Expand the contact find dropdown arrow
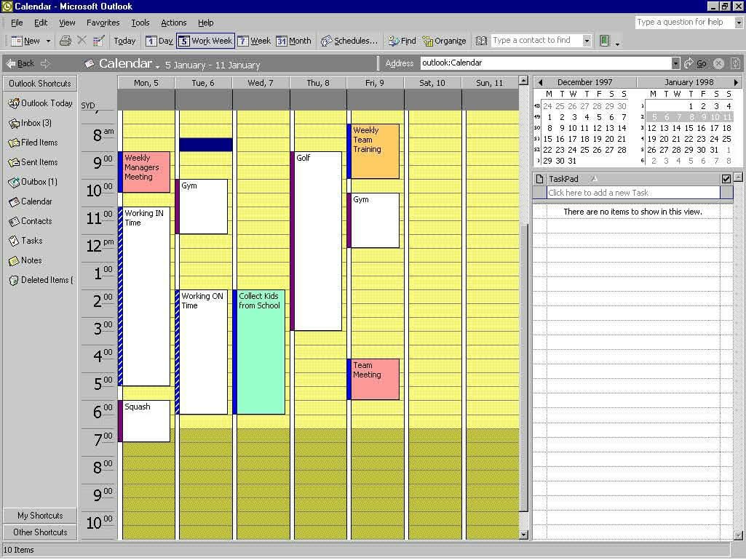This screenshot has width=746, height=560. click(587, 41)
